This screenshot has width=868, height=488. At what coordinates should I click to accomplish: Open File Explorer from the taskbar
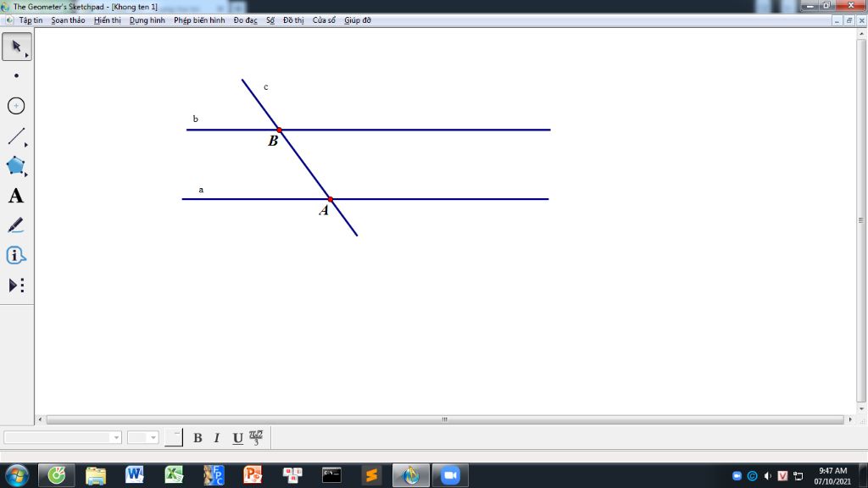click(96, 475)
